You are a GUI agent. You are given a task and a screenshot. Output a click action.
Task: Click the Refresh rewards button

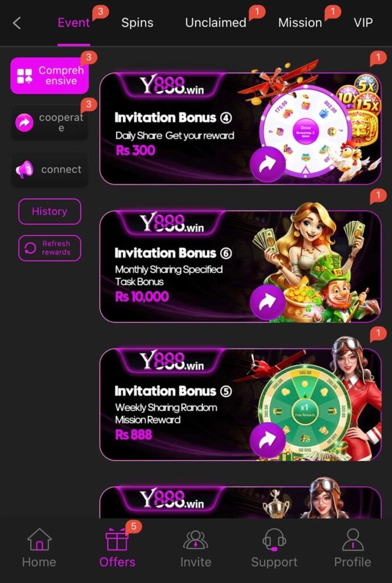(x=49, y=248)
